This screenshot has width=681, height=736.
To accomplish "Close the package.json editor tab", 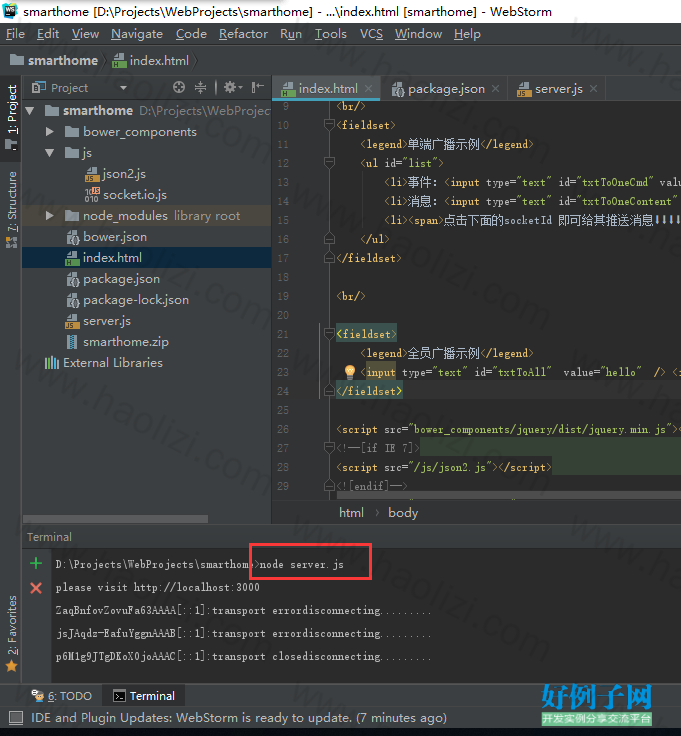I will coord(495,88).
